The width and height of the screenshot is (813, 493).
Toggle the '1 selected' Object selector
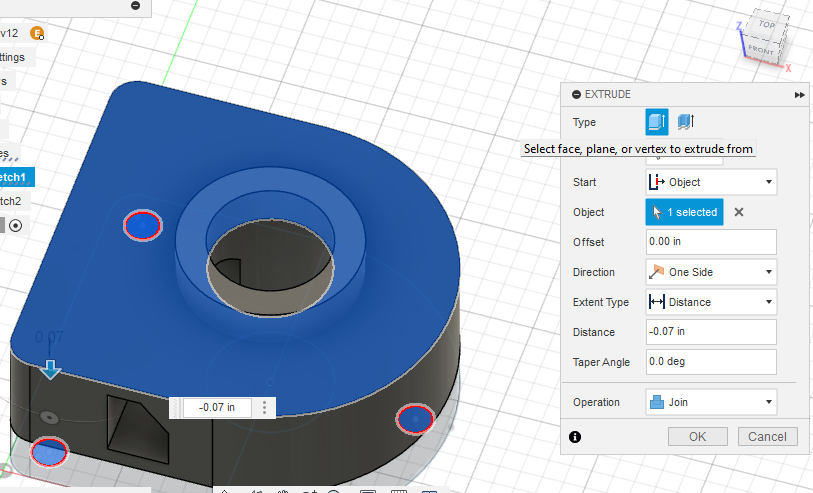(x=684, y=212)
